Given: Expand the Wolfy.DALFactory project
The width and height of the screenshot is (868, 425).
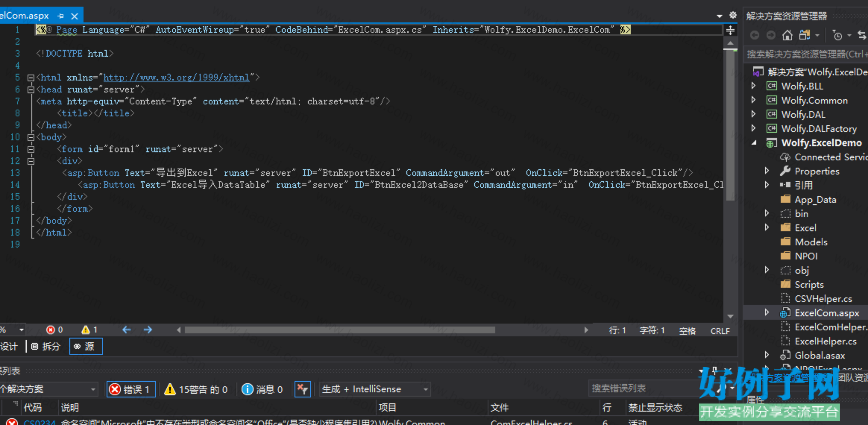Looking at the screenshot, I should tap(754, 128).
